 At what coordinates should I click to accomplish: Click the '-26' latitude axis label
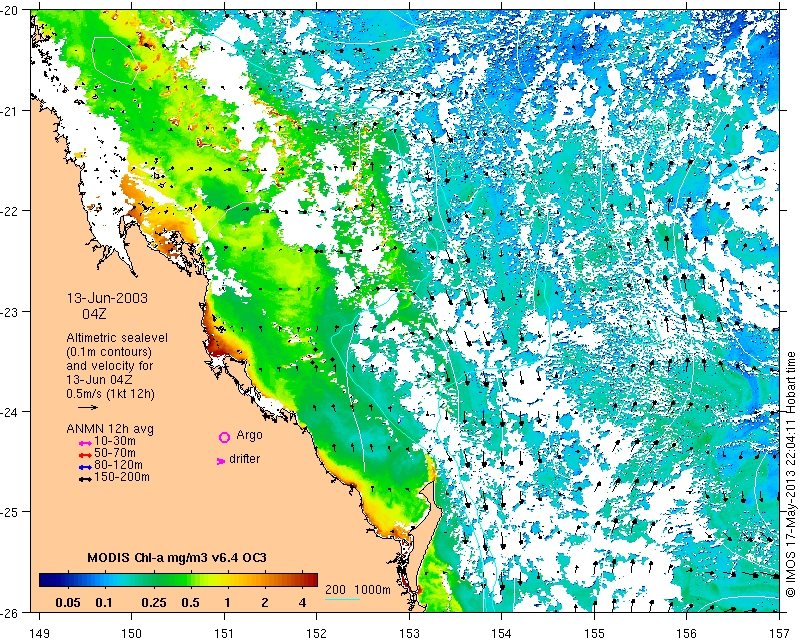11,612
